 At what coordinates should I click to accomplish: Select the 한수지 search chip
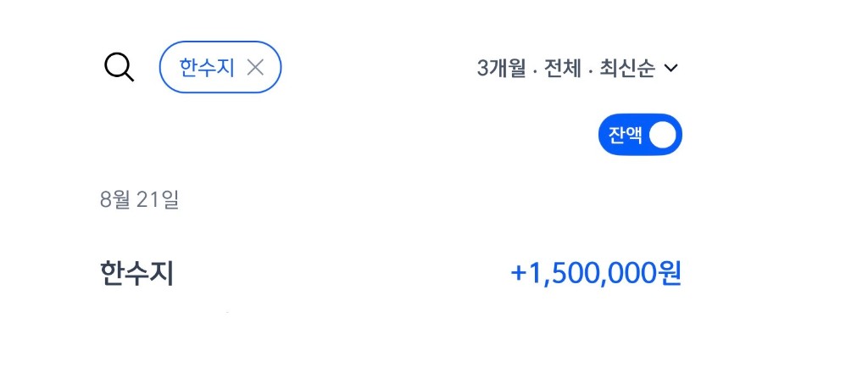[220, 67]
